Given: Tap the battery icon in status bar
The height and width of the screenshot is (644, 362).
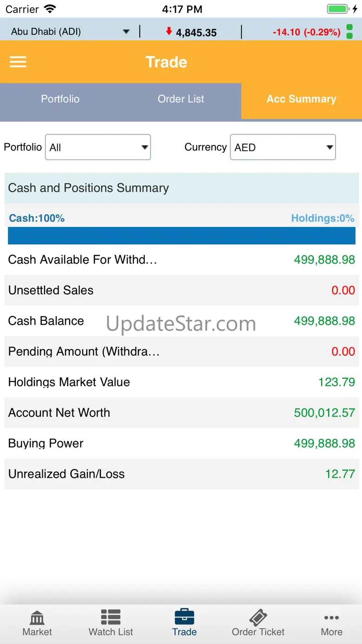Looking at the screenshot, I should coord(338,9).
